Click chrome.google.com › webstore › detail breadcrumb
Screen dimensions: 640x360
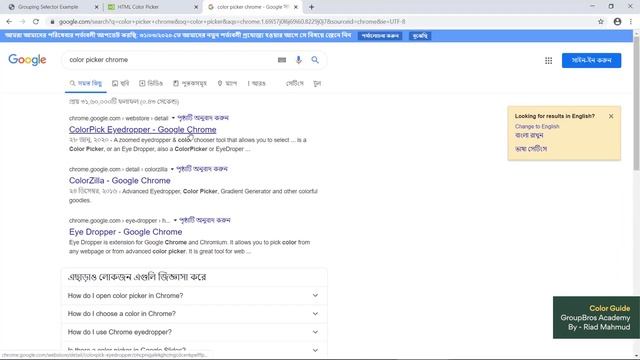tap(118, 118)
